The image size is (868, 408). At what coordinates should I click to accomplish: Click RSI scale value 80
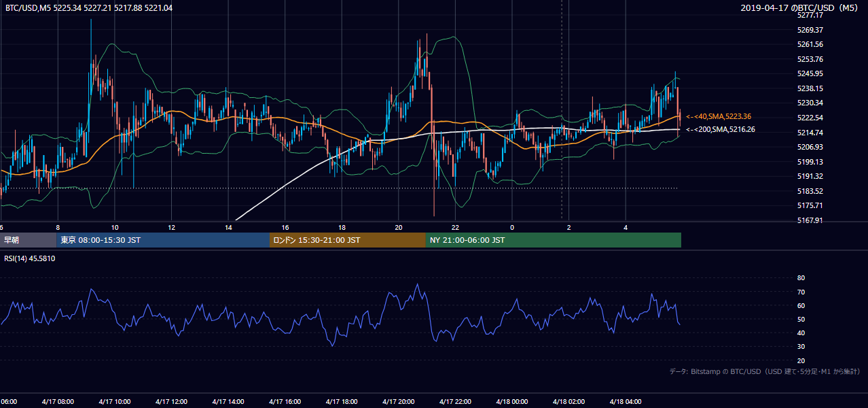coord(801,278)
